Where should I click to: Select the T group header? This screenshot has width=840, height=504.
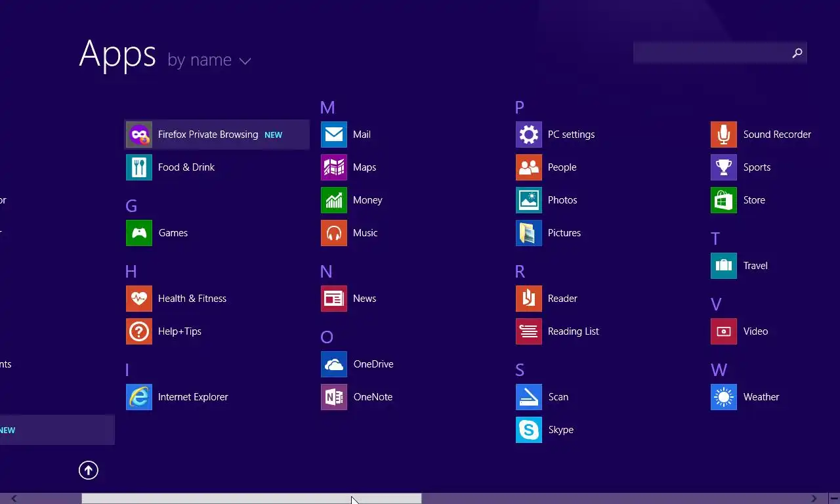(715, 239)
